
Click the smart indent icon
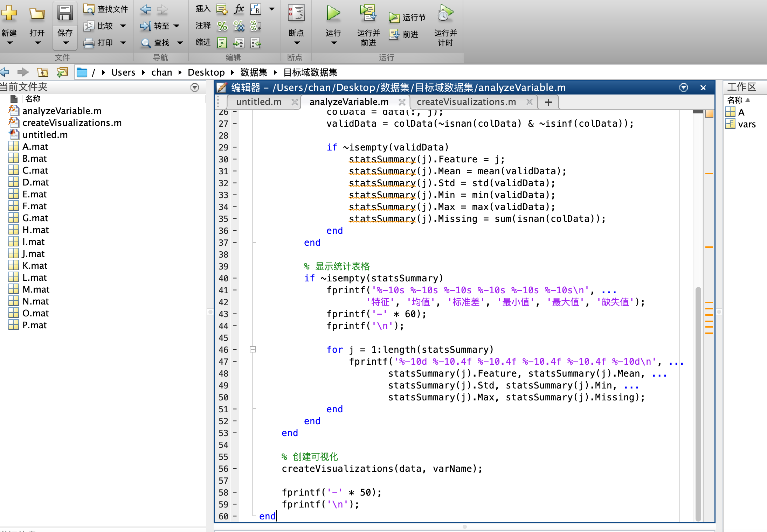(x=222, y=43)
